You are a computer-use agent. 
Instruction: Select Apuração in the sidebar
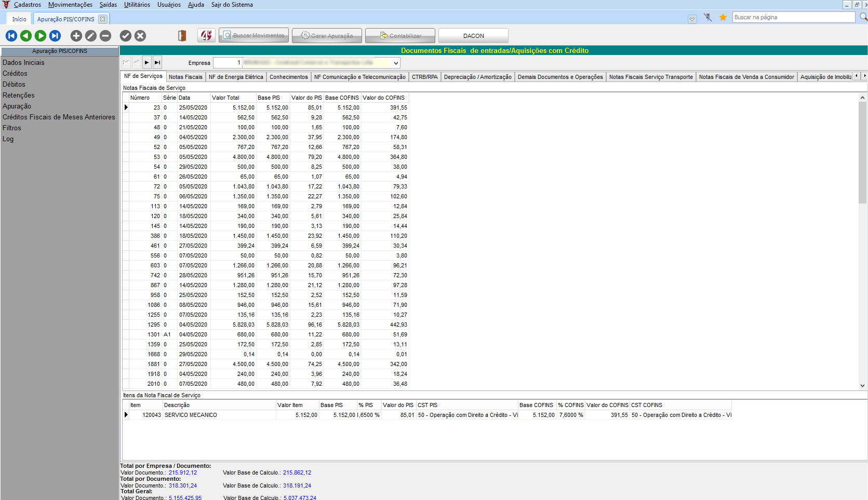click(17, 106)
